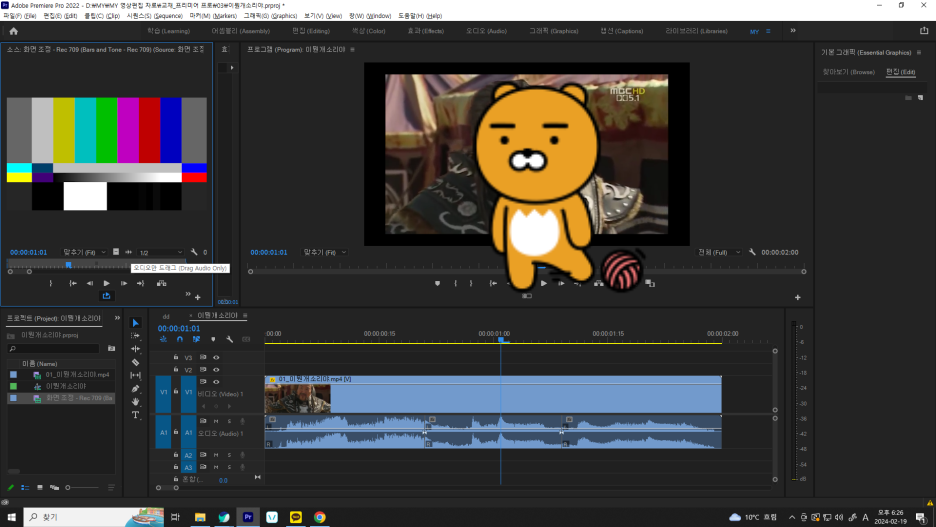Open Source monitor zoom Fit dropdown
Image resolution: width=936 pixels, height=527 pixels.
84,252
